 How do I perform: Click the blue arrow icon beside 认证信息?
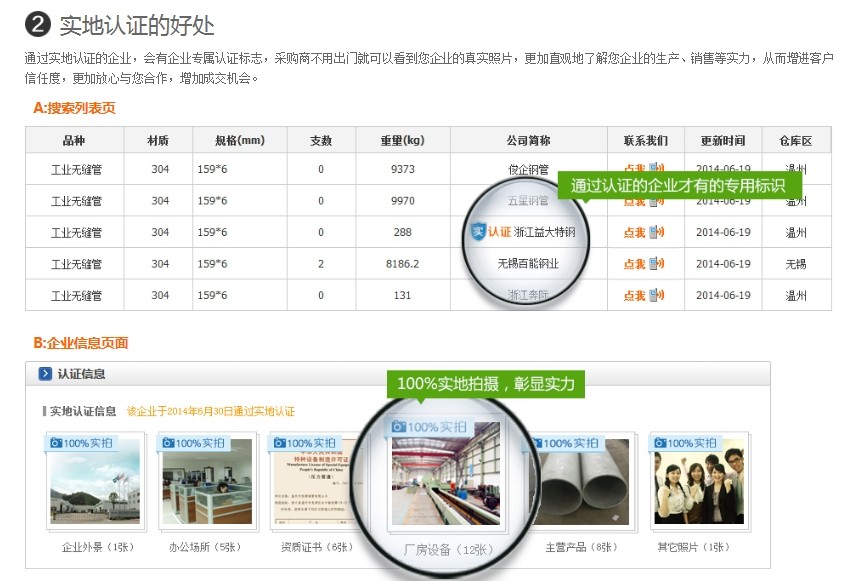pyautogui.click(x=45, y=374)
